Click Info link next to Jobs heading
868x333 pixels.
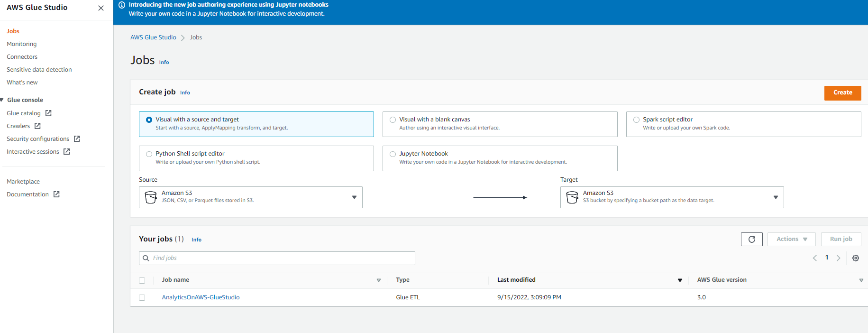164,62
